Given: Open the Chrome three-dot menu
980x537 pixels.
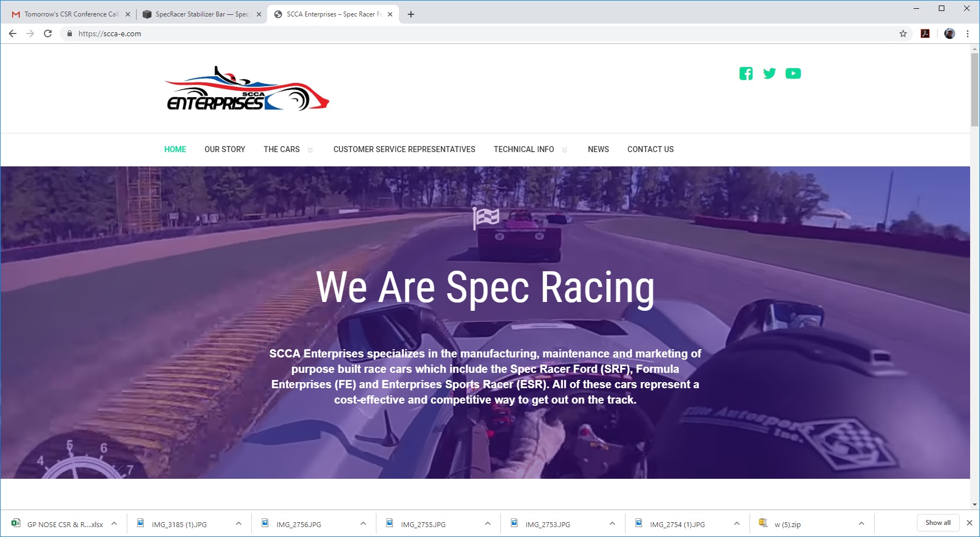Looking at the screenshot, I should click(x=967, y=33).
